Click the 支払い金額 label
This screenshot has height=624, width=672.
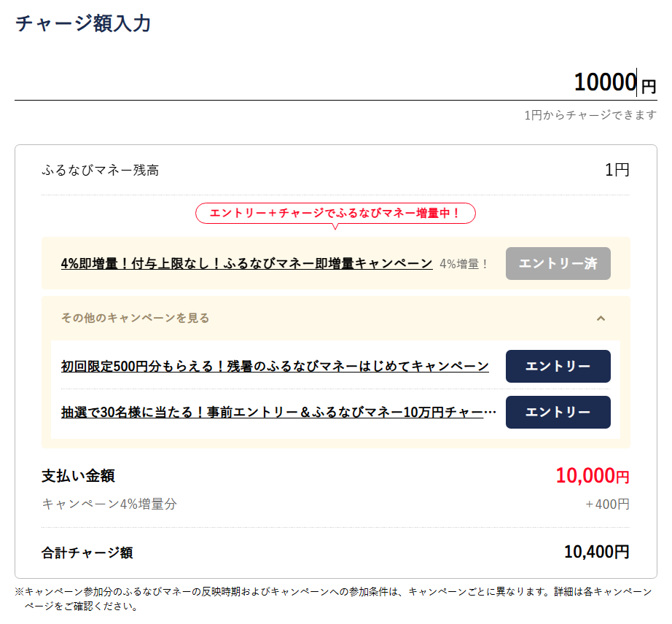[x=79, y=476]
